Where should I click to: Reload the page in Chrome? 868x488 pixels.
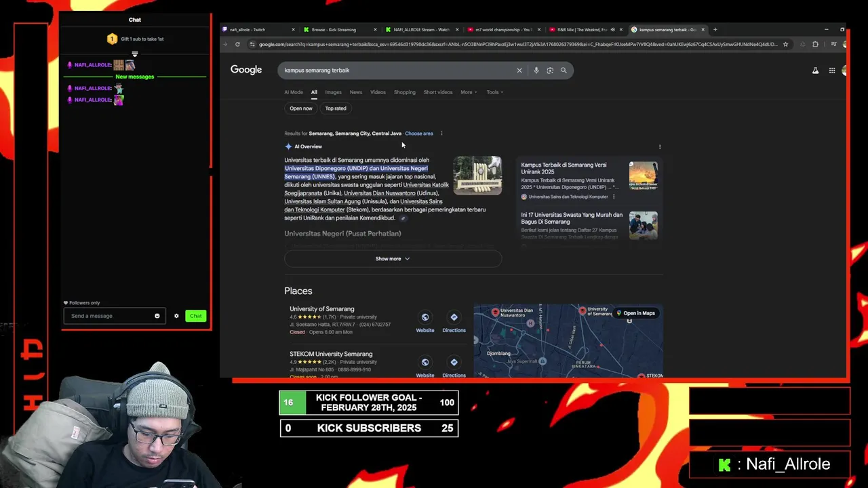pyautogui.click(x=237, y=44)
